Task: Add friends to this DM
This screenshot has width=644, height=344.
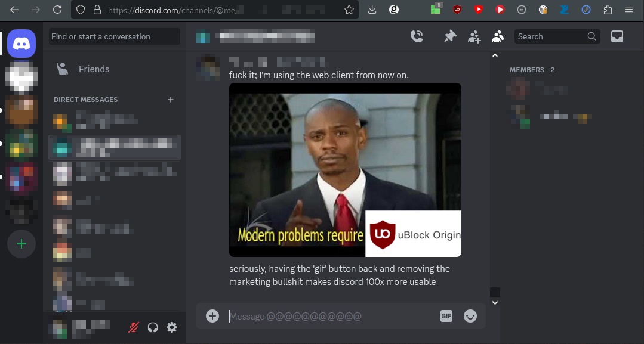Action: point(474,36)
